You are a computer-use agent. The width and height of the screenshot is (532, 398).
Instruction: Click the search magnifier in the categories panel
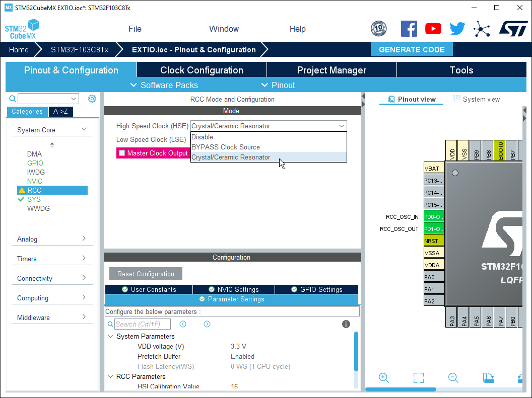[x=13, y=99]
